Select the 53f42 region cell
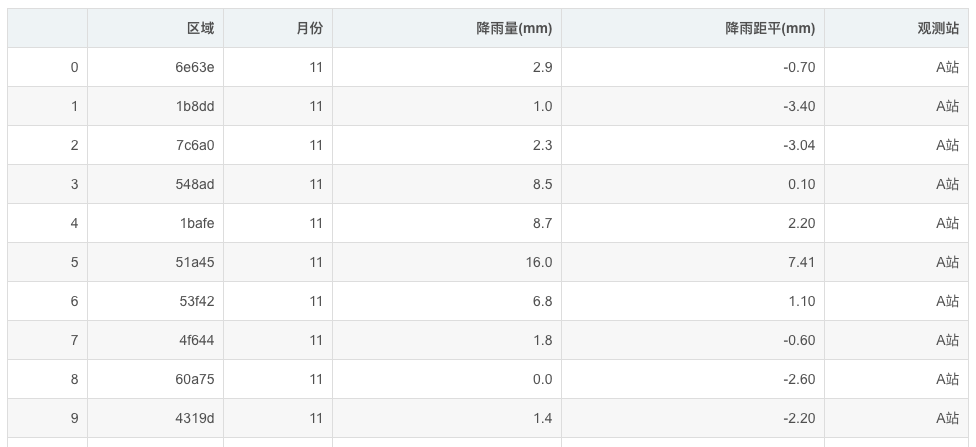This screenshot has height=447, width=976. click(155, 301)
